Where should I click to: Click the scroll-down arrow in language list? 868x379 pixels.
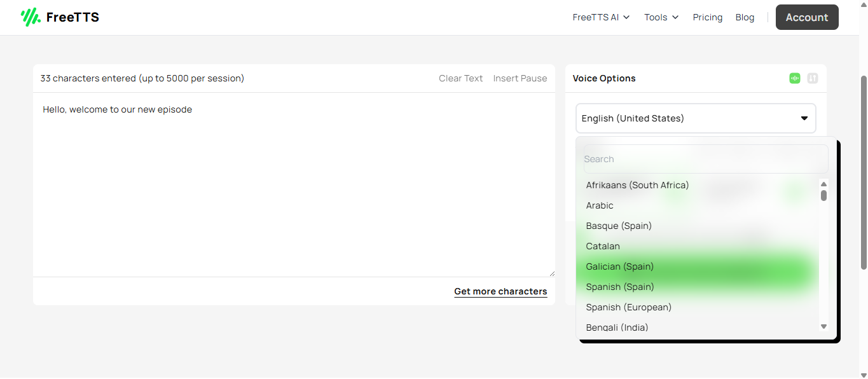pos(823,326)
